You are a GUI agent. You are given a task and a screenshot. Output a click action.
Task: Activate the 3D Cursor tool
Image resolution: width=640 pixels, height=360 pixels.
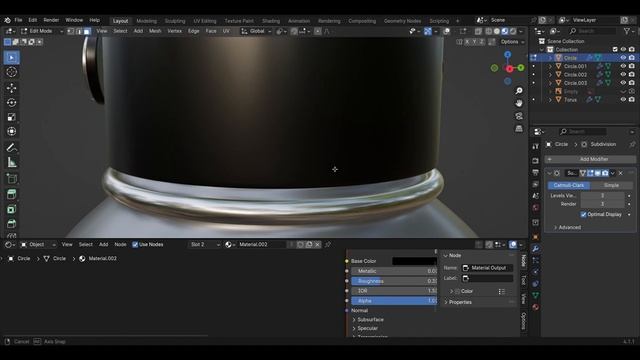pos(11,72)
